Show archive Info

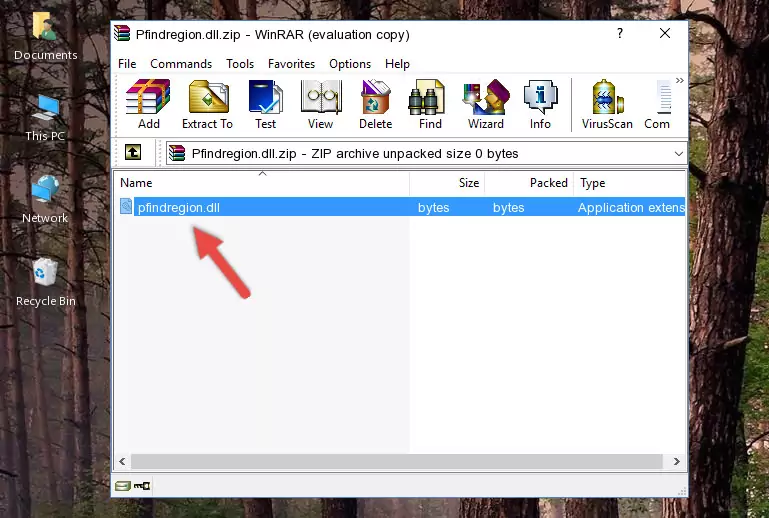coord(540,104)
